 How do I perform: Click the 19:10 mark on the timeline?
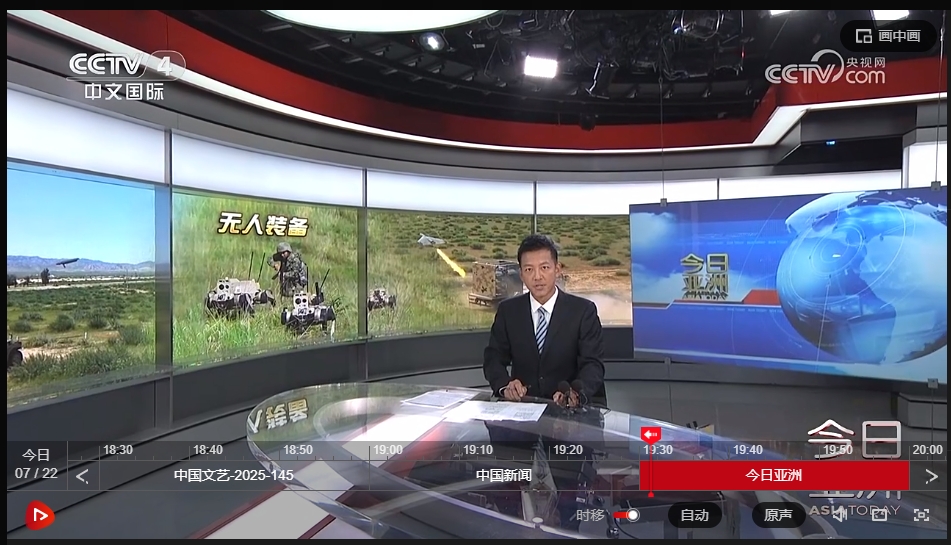(x=478, y=450)
